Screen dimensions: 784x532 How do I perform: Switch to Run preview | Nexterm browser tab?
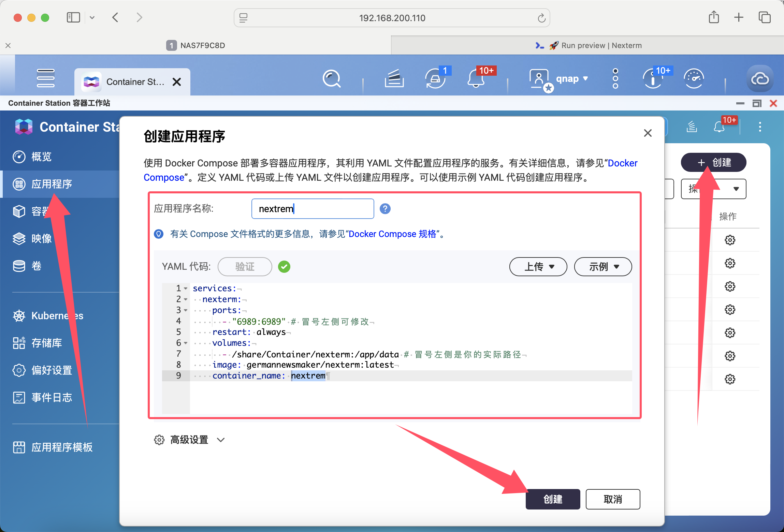587,45
